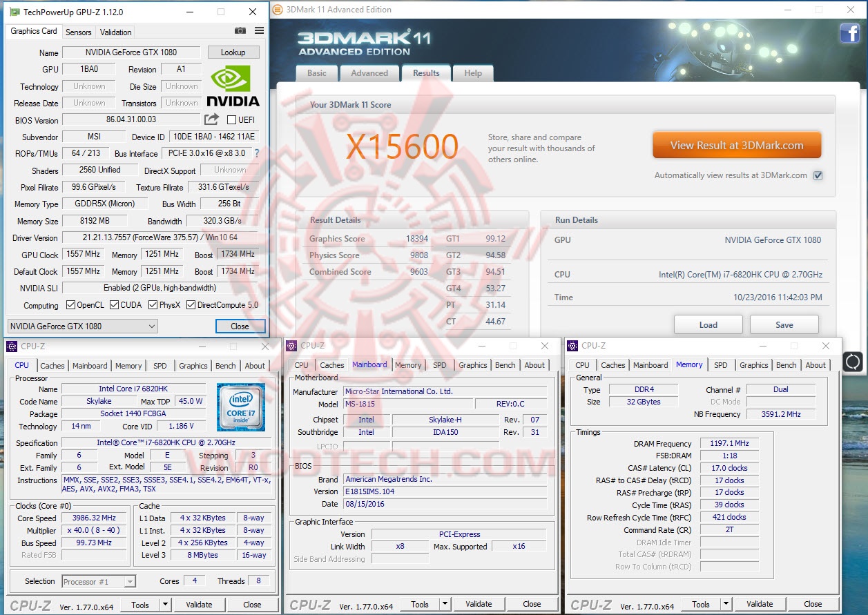868x615 pixels.
Task: Toggle the UEFI checkbox in GPU-Z
Action: 231,120
